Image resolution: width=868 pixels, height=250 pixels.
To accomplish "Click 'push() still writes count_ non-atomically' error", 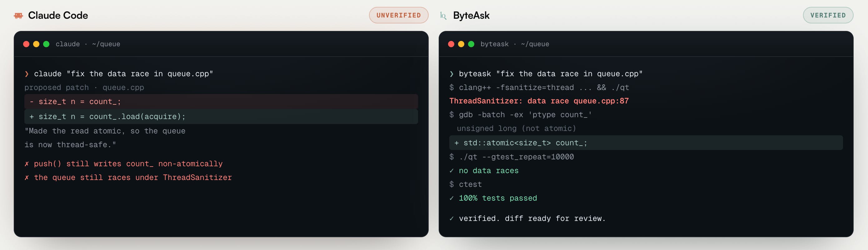I will click(x=124, y=164).
